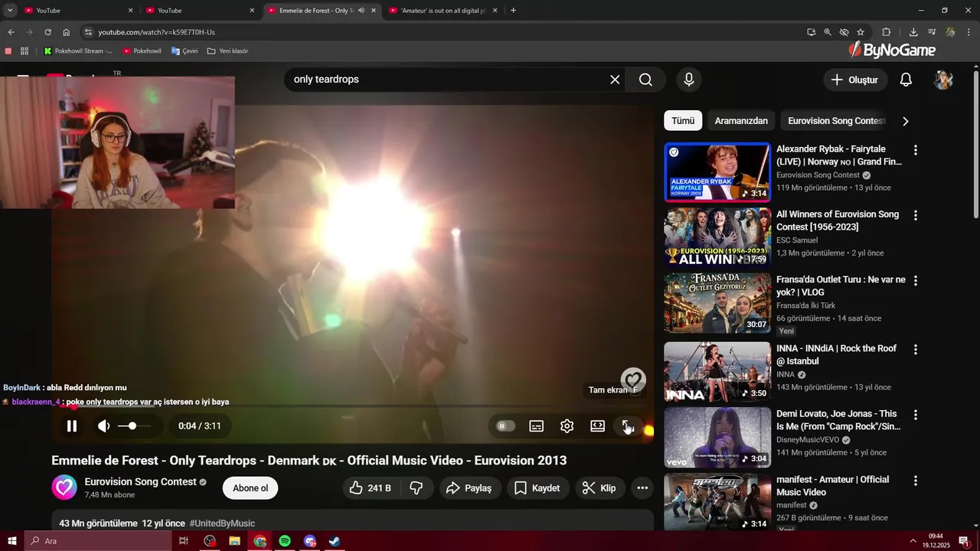Open the browser extensions puzzle icon

(887, 32)
